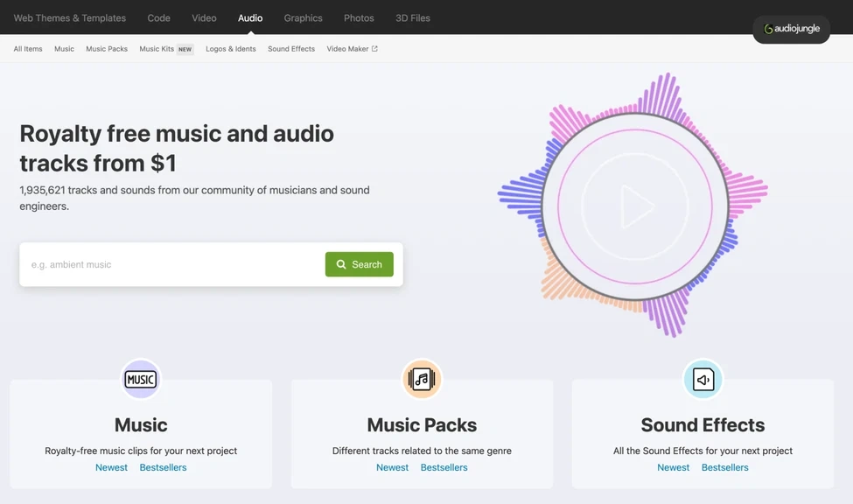Open Bestsellers under the Sound Effects card

point(724,467)
